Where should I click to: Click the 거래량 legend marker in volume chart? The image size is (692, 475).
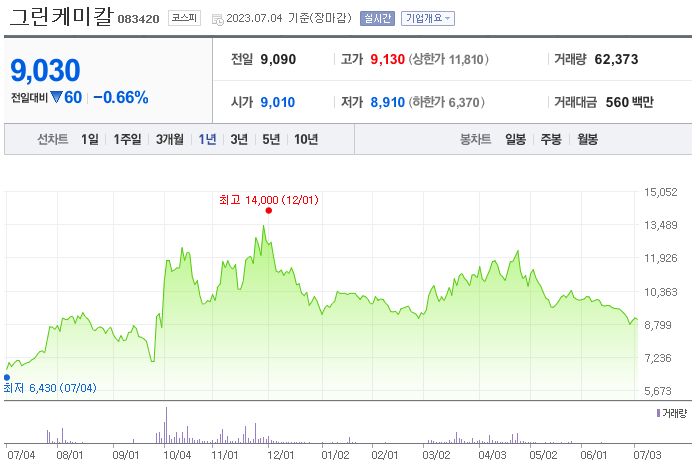(658, 413)
